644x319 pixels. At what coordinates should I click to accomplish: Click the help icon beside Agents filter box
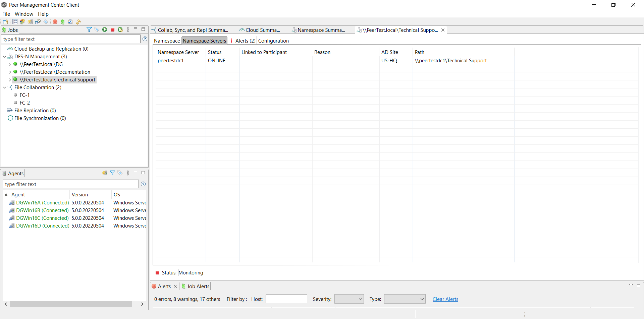tap(143, 184)
